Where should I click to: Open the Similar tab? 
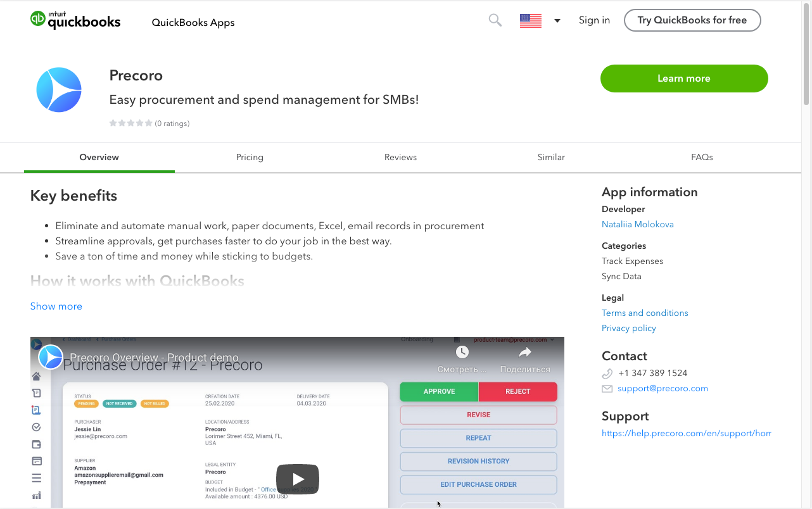coord(551,157)
